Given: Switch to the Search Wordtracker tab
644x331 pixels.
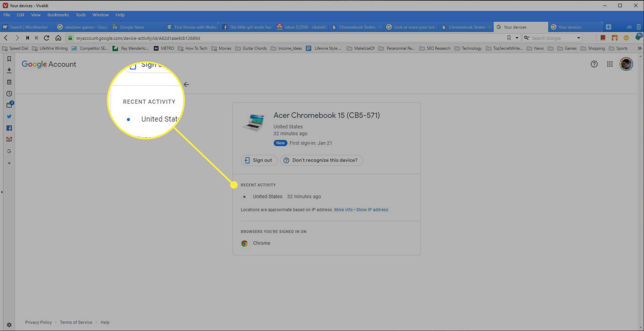Looking at the screenshot, I should pos(27,27).
